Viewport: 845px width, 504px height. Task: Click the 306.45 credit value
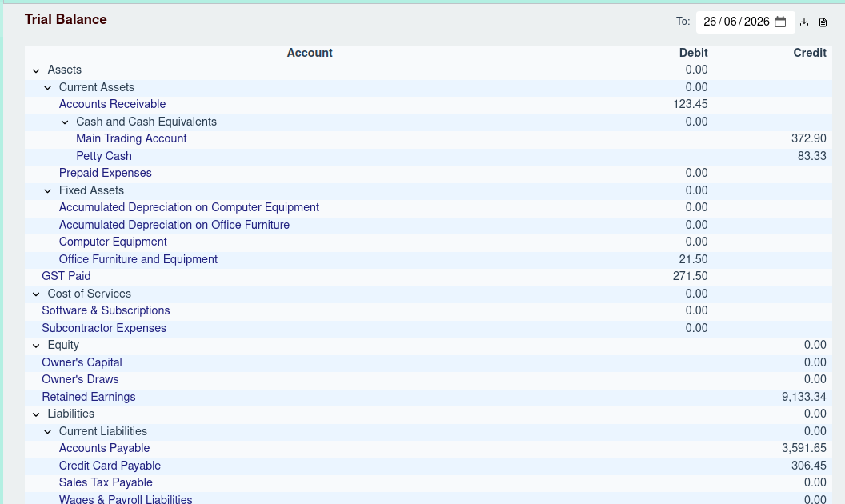click(809, 466)
